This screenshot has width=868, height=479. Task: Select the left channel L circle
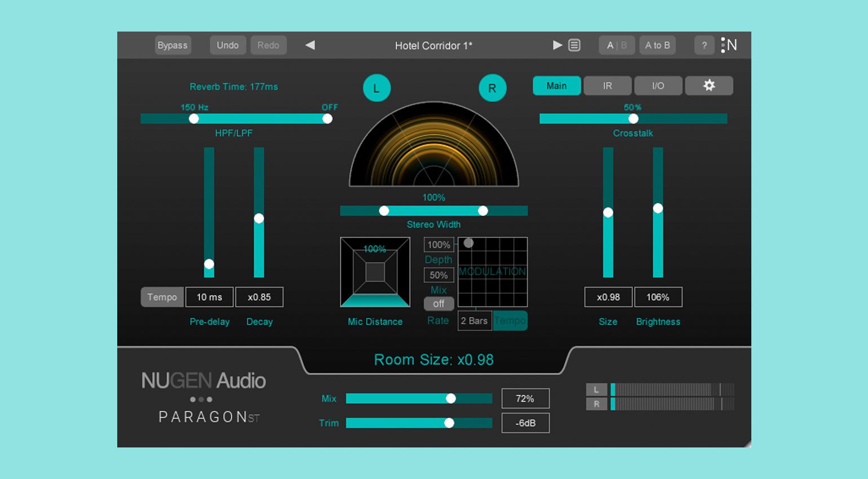(377, 88)
